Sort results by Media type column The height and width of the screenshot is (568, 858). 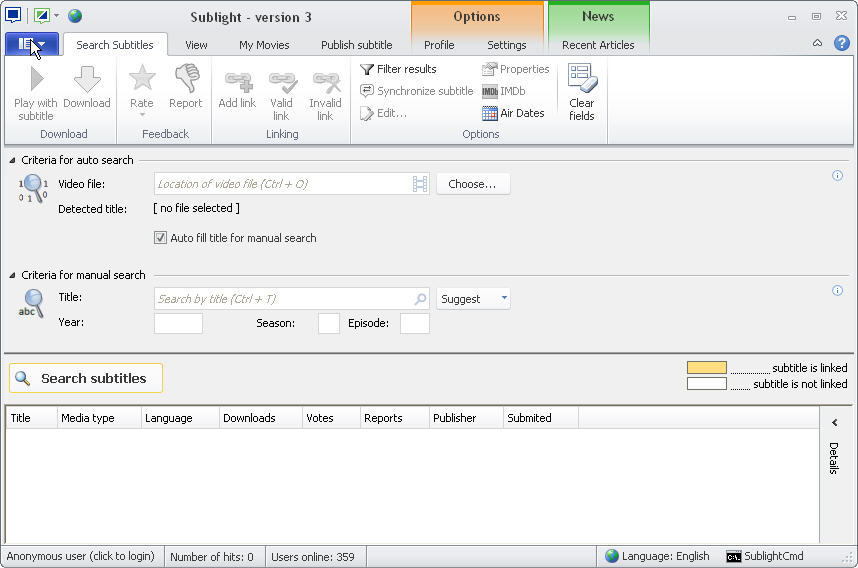click(x=99, y=418)
